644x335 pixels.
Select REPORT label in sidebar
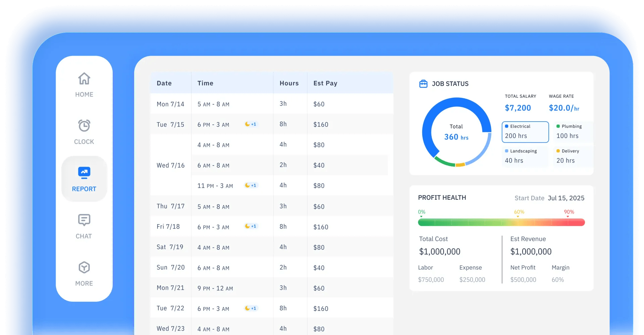click(84, 189)
